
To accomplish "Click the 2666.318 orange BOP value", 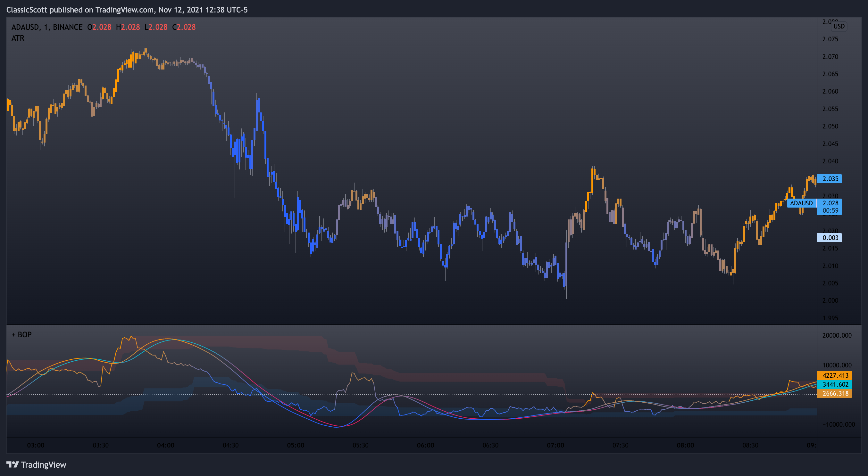I will (x=834, y=394).
